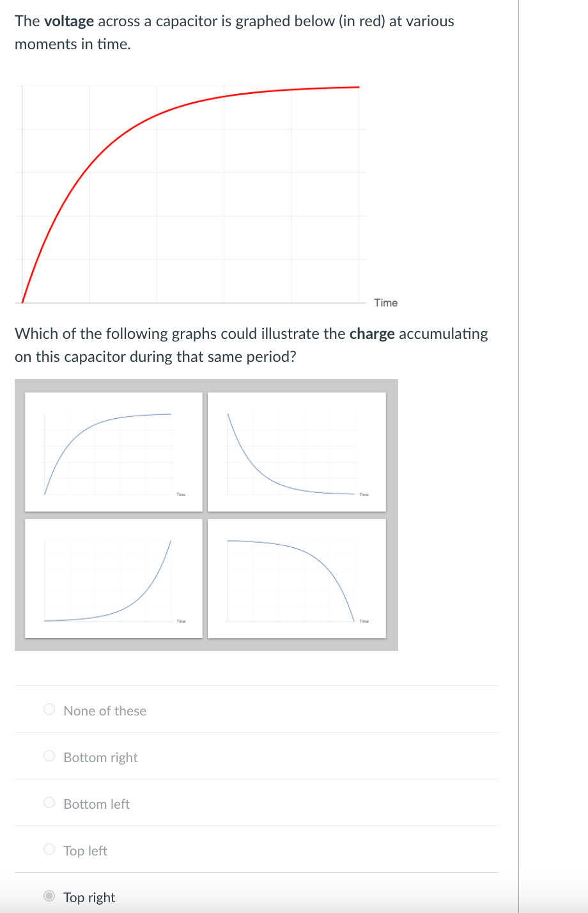The image size is (588, 913).
Task: Click the 'Time' label on top-left option graph
Action: (x=180, y=494)
